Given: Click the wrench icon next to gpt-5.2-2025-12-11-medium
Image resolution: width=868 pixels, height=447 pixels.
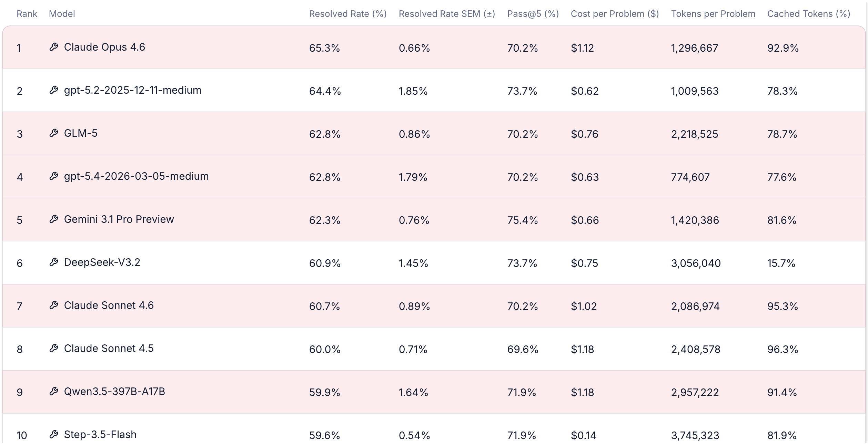Looking at the screenshot, I should pos(54,90).
